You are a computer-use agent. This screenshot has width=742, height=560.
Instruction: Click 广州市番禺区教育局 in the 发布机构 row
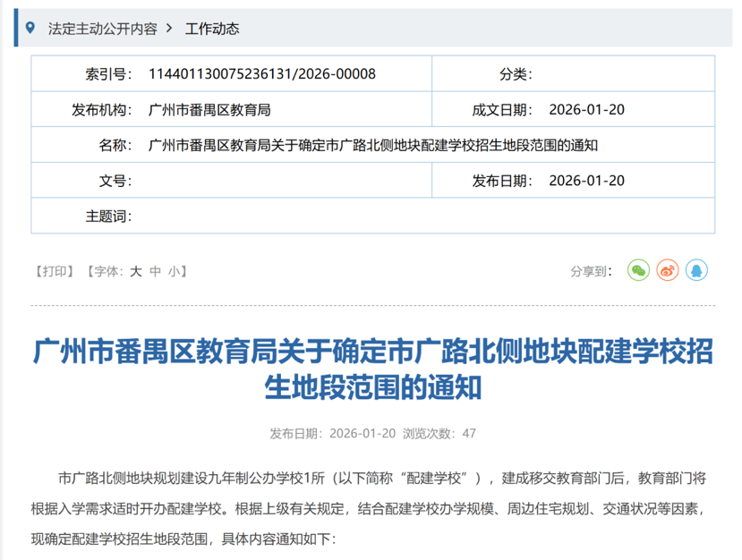pos(209,110)
